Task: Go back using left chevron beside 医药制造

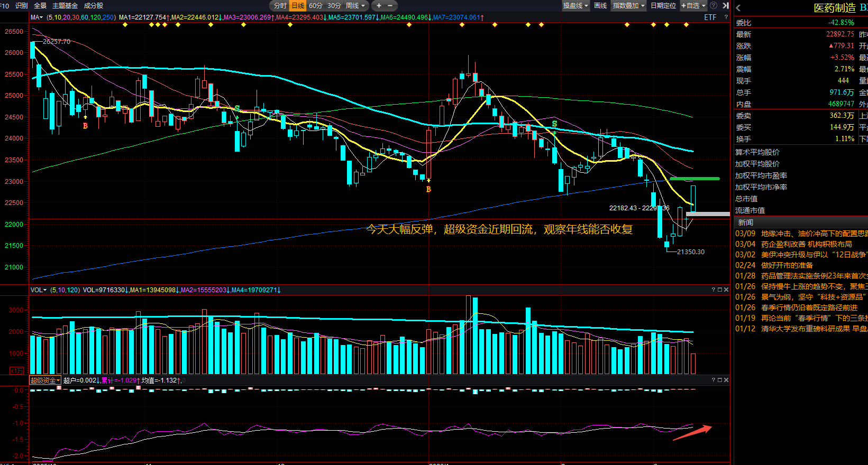Action: [738, 8]
